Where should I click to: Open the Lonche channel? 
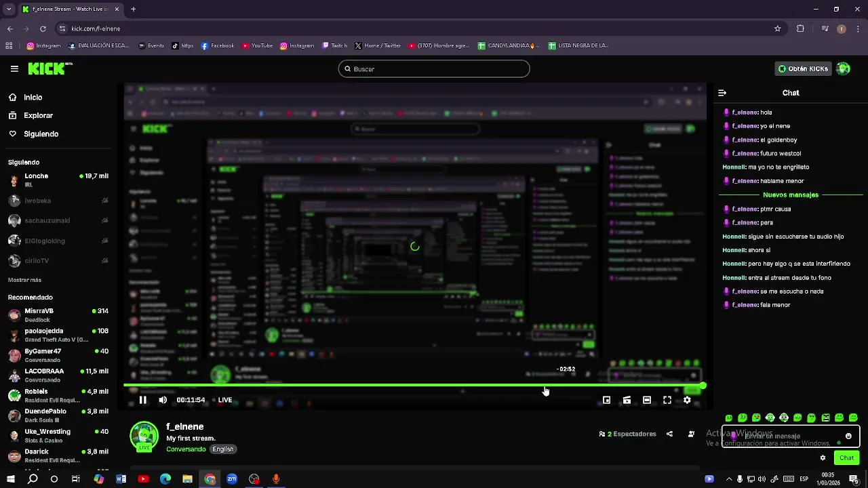tap(58, 180)
